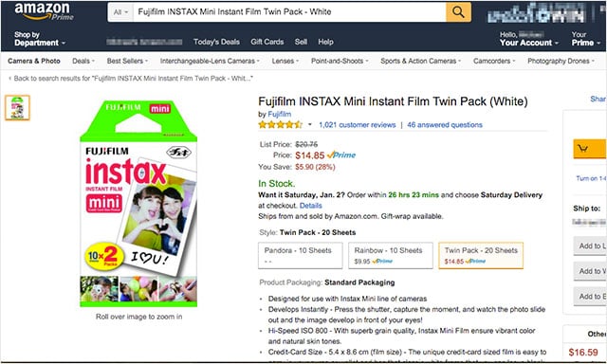The width and height of the screenshot is (607, 364).
Task: Click the star rating icons
Action: click(281, 124)
